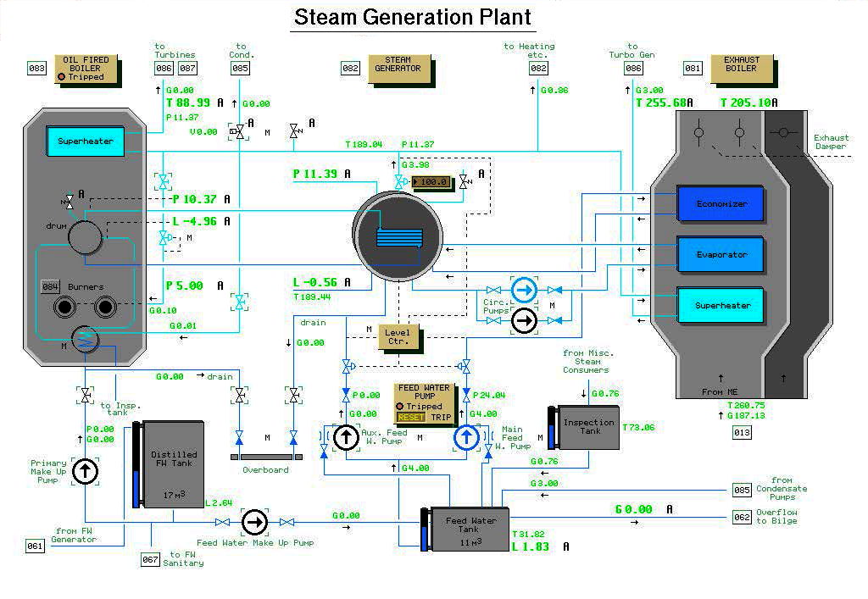The height and width of the screenshot is (599, 868).
Task: Follow link 062 Overflow to Bilge
Action: pyautogui.click(x=742, y=518)
